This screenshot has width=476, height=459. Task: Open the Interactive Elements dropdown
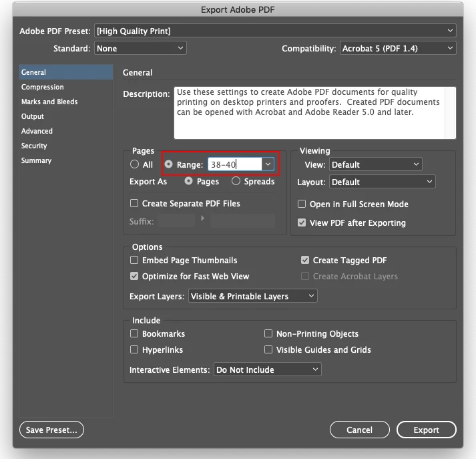[x=268, y=369]
